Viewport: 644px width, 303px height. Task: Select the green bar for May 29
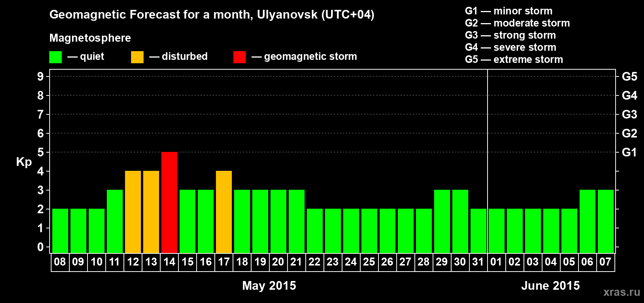tap(442, 221)
